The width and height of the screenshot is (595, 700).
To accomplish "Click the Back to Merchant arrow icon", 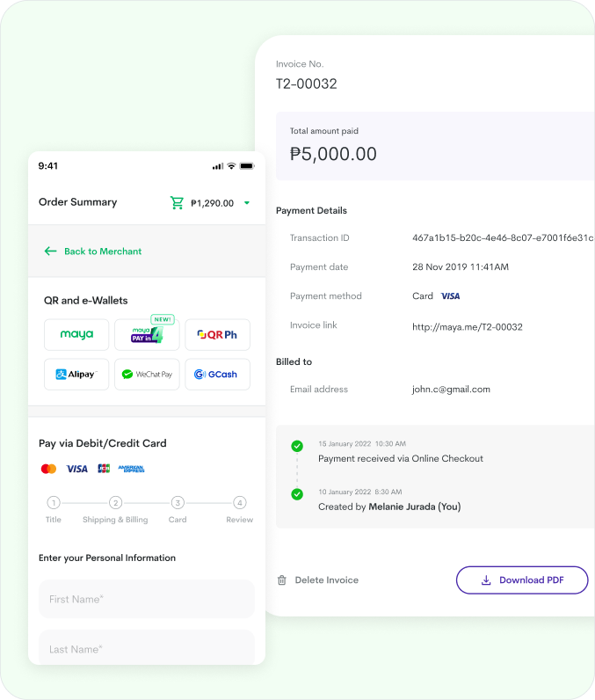I will click(x=50, y=252).
